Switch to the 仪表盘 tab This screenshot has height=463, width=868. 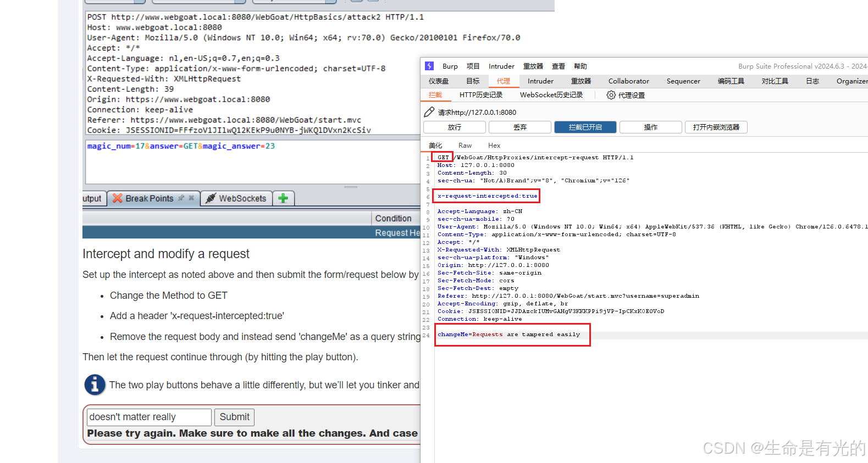(439, 81)
